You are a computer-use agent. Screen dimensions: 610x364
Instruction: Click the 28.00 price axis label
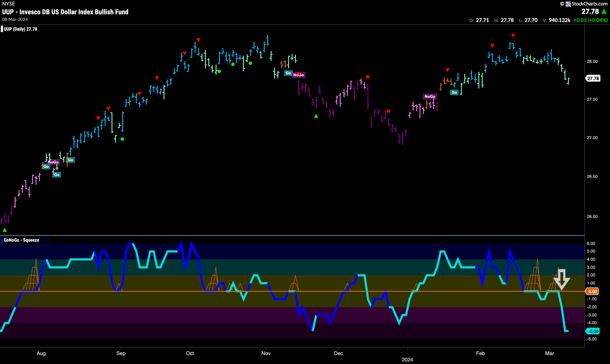coord(592,61)
